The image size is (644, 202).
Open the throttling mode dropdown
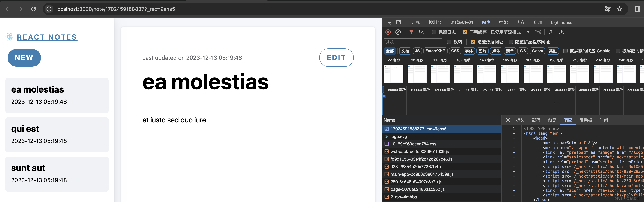click(x=528, y=32)
